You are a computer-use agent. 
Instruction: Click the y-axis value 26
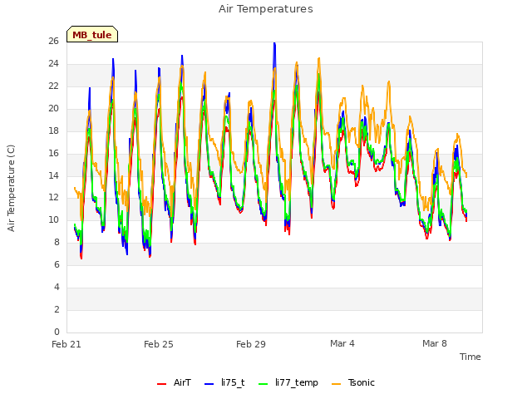coord(53,41)
